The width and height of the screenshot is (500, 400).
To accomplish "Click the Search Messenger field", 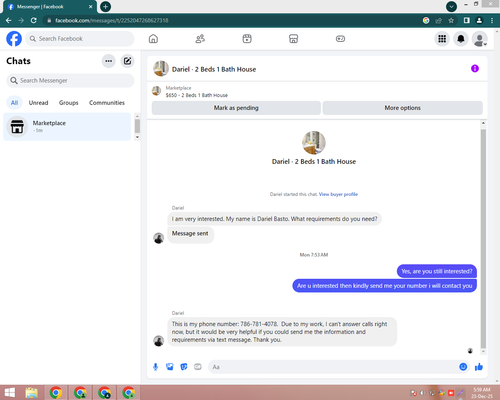I will [70, 81].
